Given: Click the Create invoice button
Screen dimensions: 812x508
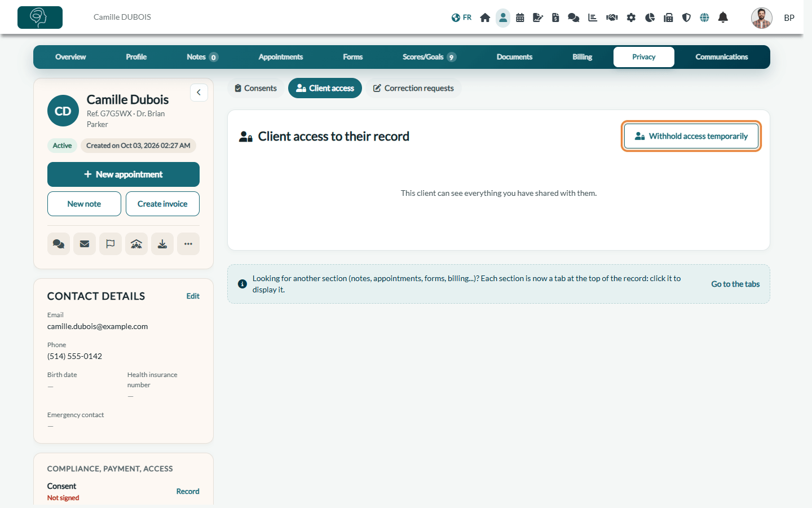Looking at the screenshot, I should (162, 204).
